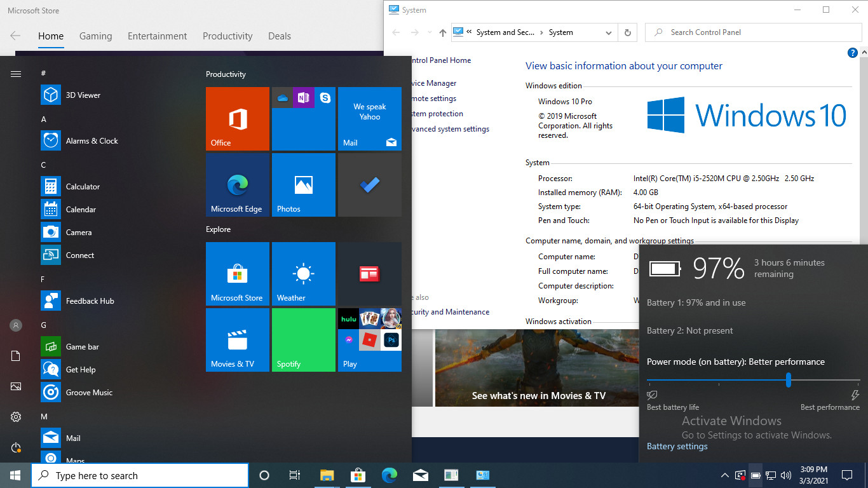The image size is (868, 488).
Task: Open the Movies & TV tile
Action: tap(238, 340)
